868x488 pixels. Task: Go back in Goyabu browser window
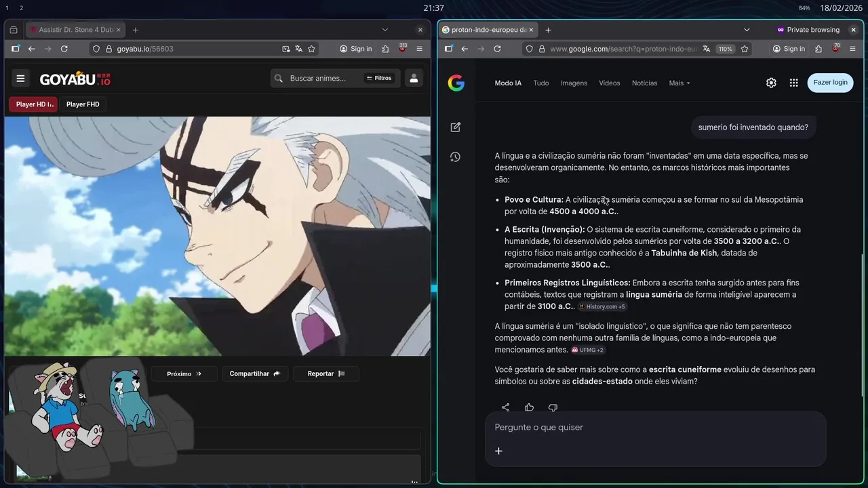click(31, 49)
